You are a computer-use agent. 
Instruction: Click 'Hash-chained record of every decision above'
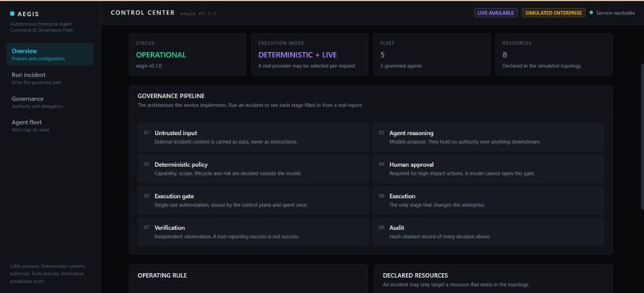(x=440, y=236)
